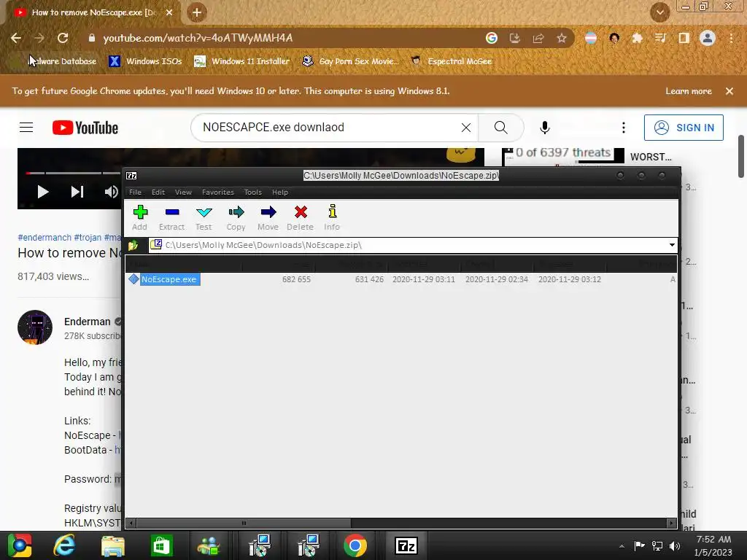Click the volume icon in system tray
Image resolution: width=747 pixels, height=560 pixels.
tap(675, 546)
